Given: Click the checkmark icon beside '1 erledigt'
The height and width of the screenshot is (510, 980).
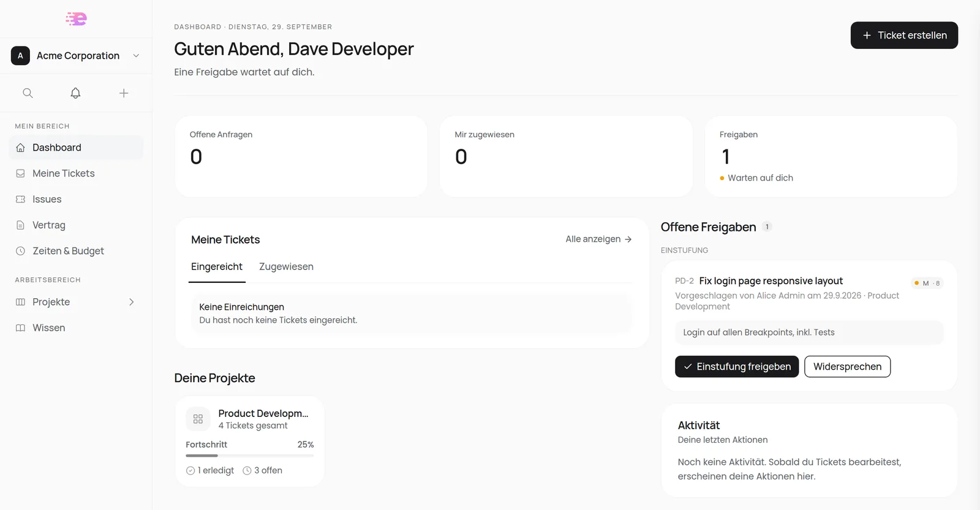Looking at the screenshot, I should tap(190, 471).
